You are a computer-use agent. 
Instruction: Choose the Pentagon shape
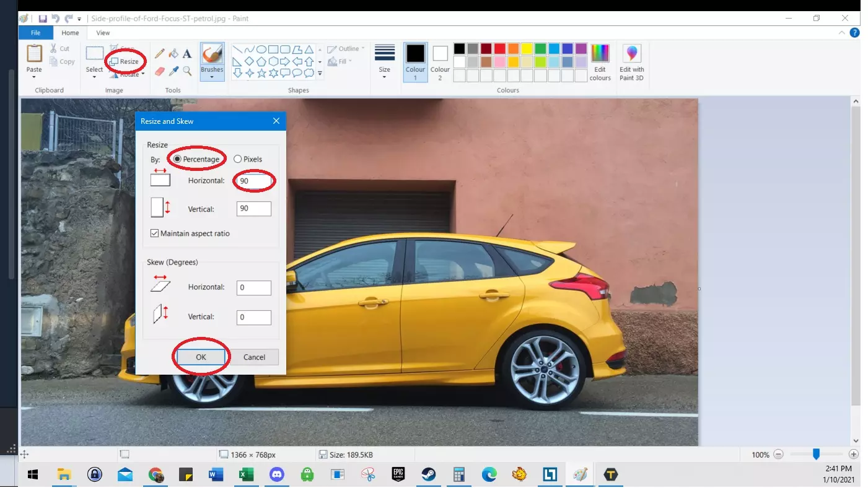[261, 61]
